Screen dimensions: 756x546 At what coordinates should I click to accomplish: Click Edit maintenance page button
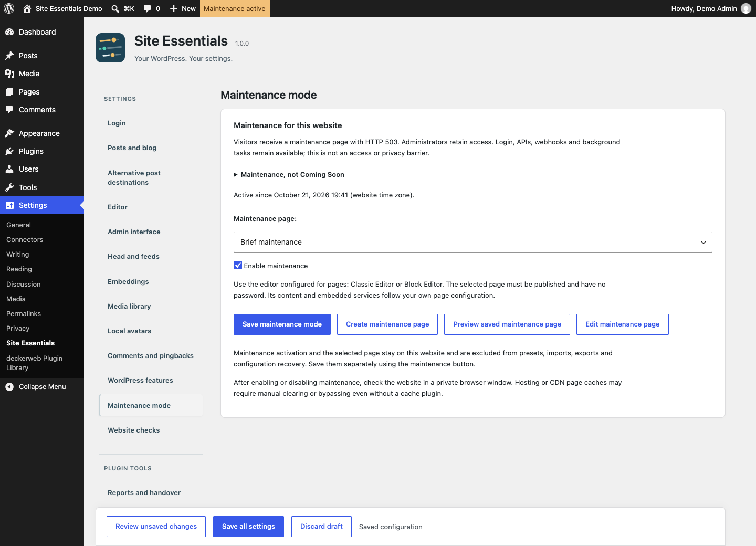click(623, 324)
